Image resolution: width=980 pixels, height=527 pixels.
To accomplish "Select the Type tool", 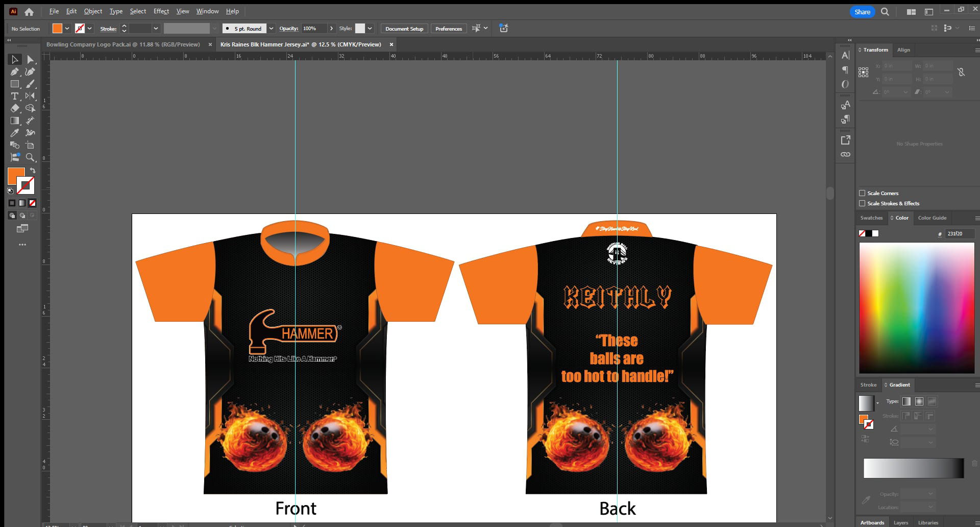I will 15,96.
